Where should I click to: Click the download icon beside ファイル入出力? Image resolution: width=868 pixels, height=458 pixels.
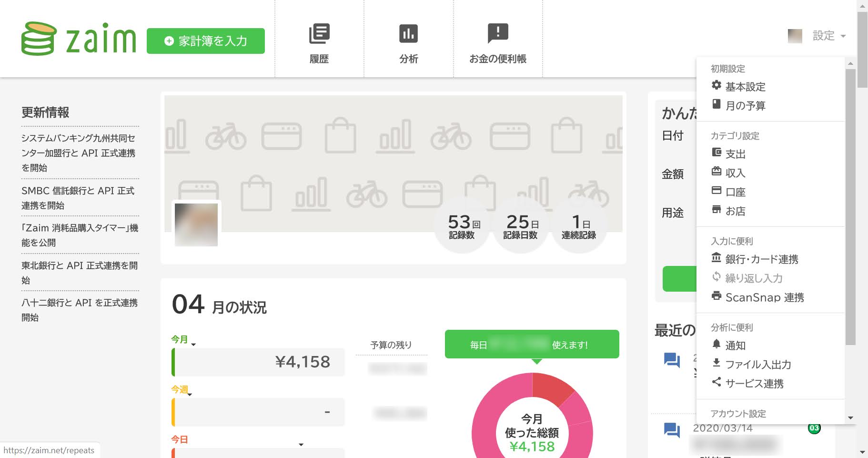717,363
